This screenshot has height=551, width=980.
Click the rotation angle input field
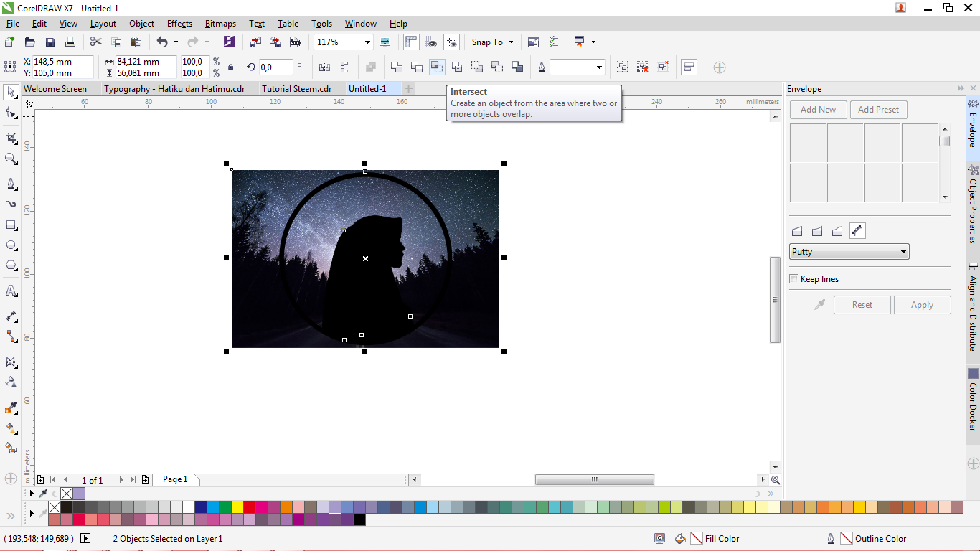275,67
